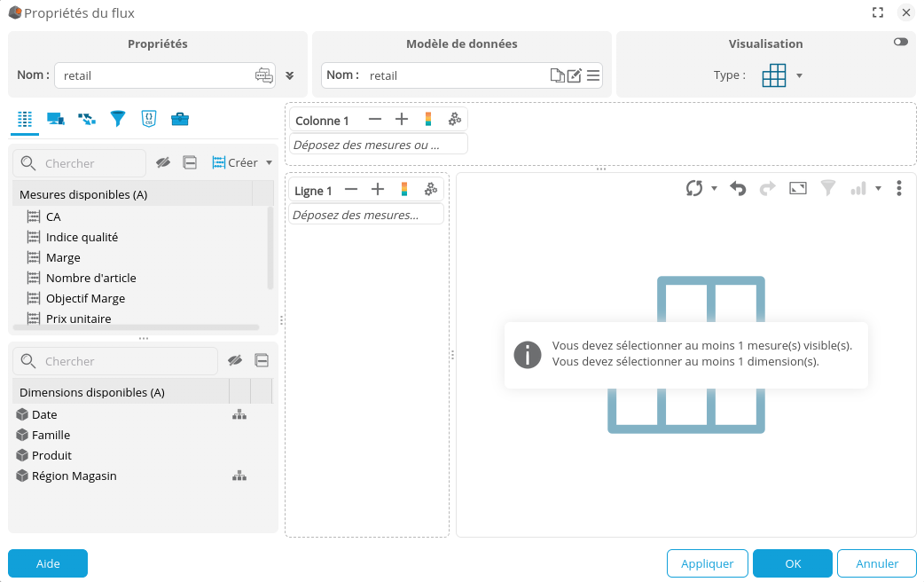
Task: Click Appliquer to apply changes
Action: coord(707,563)
